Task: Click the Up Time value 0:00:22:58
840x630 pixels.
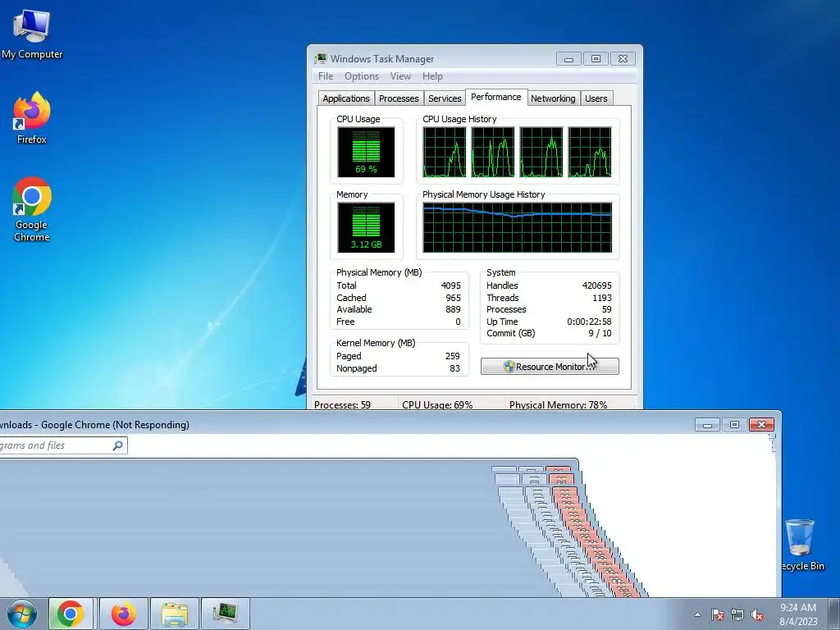Action: [x=589, y=322]
